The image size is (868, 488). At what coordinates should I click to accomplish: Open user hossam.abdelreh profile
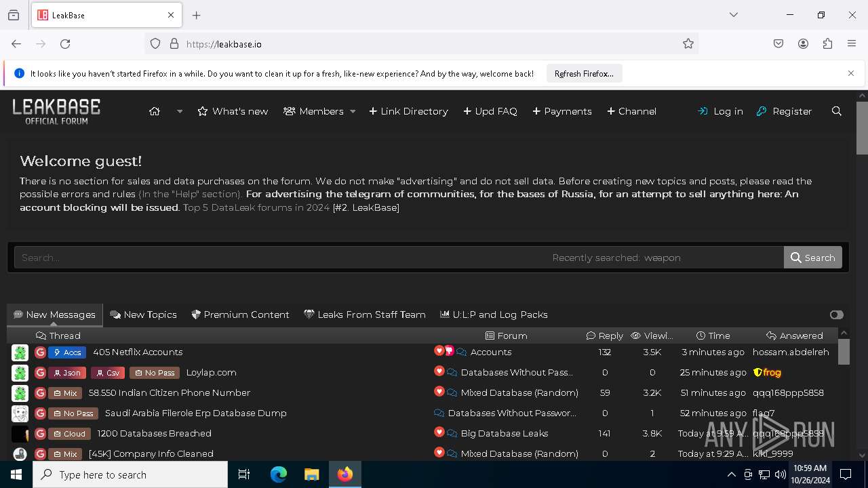coord(791,352)
